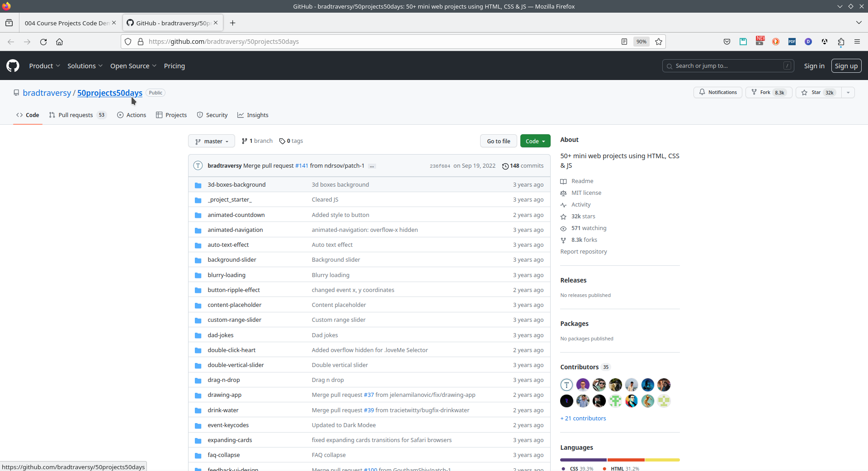The height and width of the screenshot is (471, 868).
Task: Go to the Pricing page
Action: coord(175,66)
